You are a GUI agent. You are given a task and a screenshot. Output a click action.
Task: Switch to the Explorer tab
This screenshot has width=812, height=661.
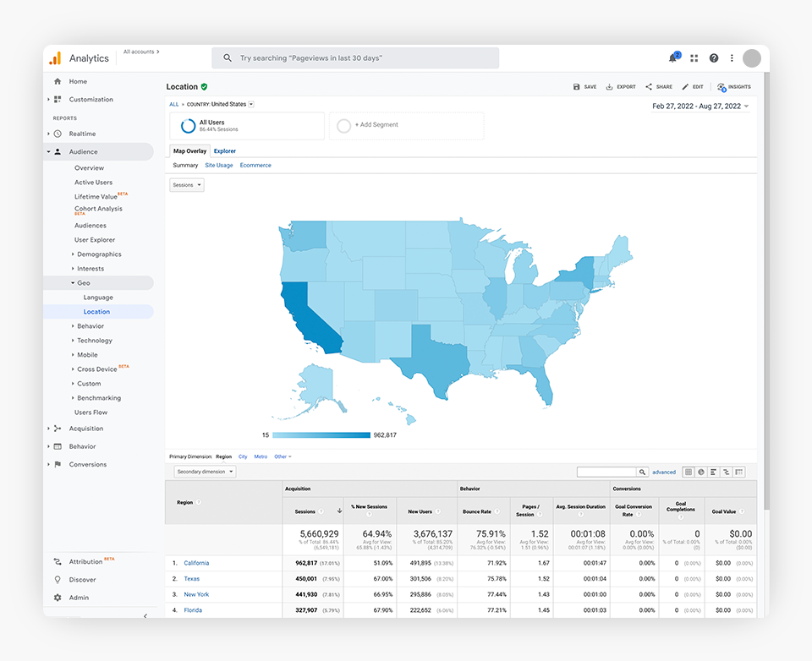[x=224, y=151]
